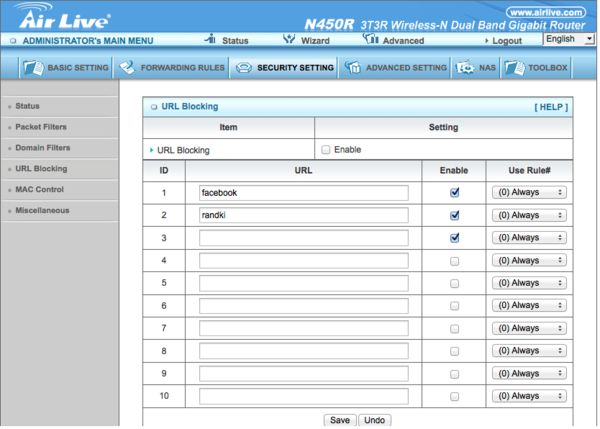Open Use Rule# dropdown for ID 3
The height and width of the screenshot is (429, 600).
coord(529,237)
